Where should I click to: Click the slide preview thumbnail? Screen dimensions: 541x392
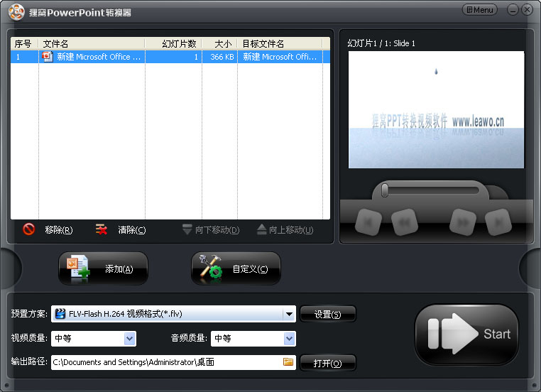436,110
